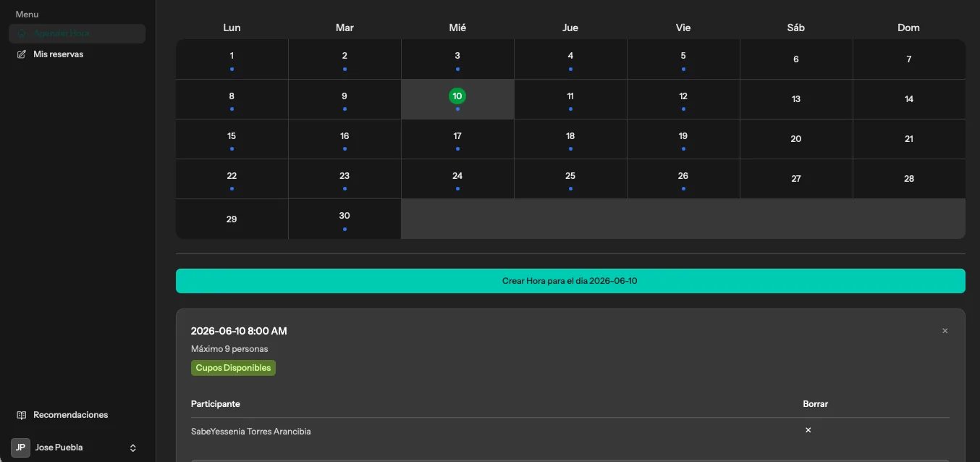Click the blue dot under day 22
The height and width of the screenshot is (462, 980).
(232, 188)
